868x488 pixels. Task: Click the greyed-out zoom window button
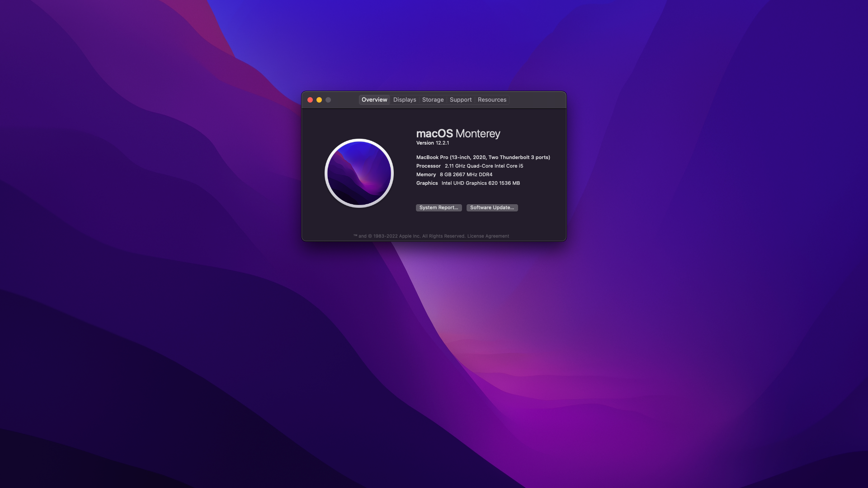(328, 100)
